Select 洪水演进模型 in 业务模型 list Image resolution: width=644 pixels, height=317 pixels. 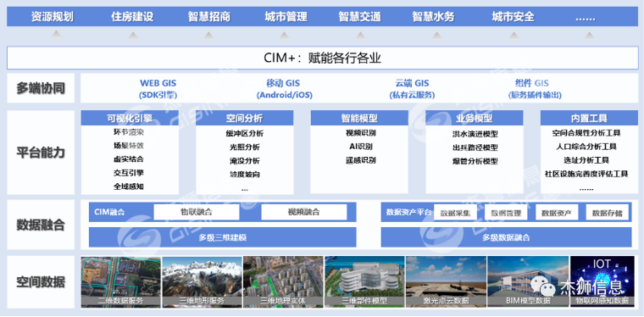(x=475, y=133)
